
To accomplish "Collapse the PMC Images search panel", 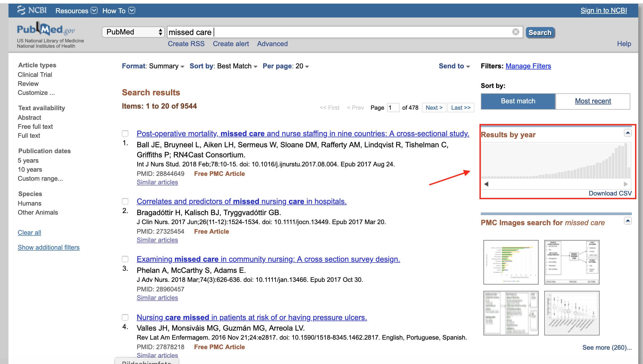I will [628, 221].
